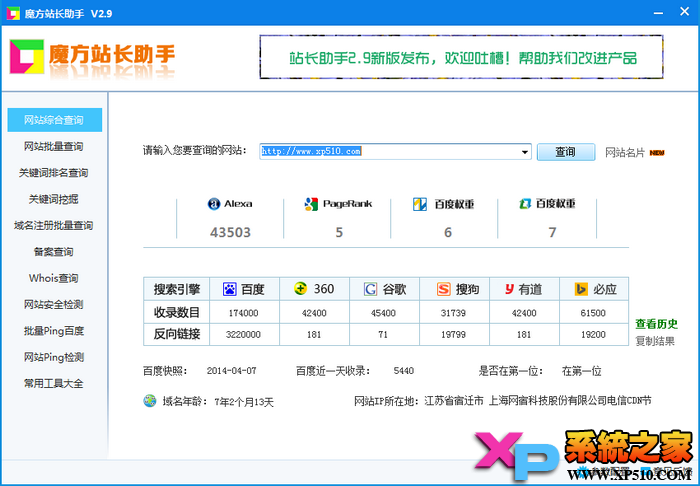Open the Whois查询 tab
The image size is (700, 486).
tap(54, 278)
